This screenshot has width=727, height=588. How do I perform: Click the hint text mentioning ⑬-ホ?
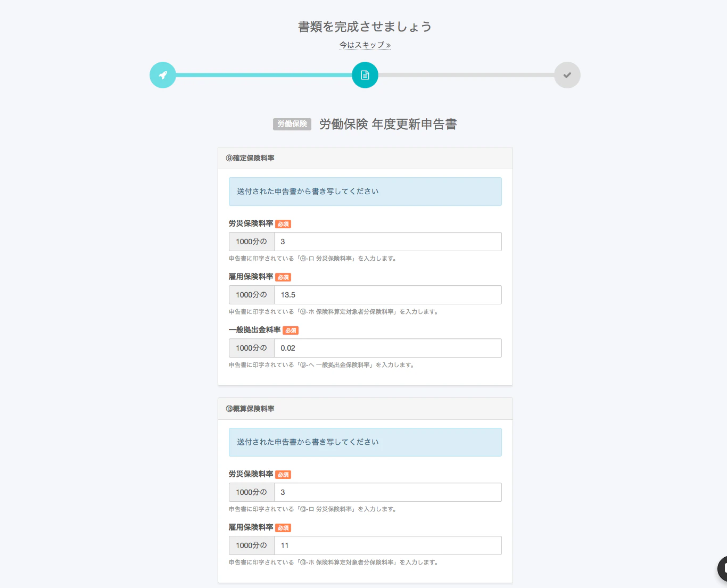(334, 562)
